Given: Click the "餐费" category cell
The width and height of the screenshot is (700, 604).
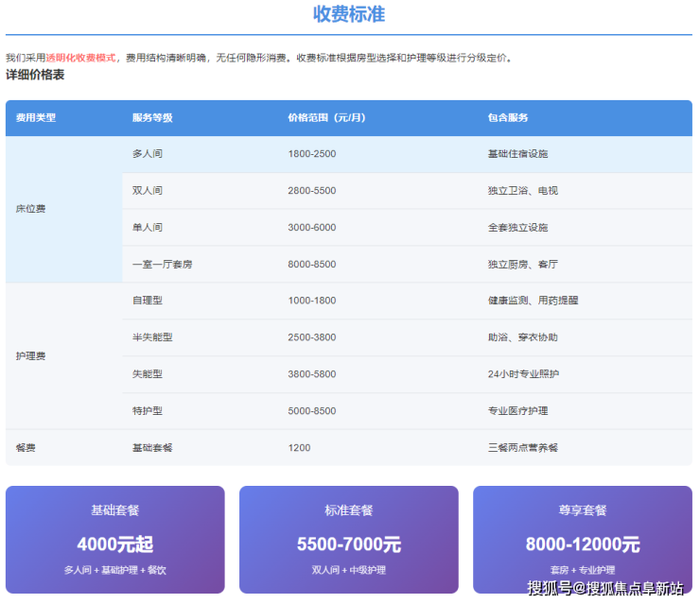Looking at the screenshot, I should 26,448.
